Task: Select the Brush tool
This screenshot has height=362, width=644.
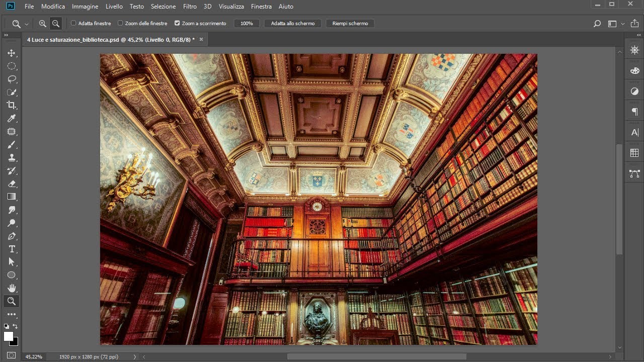Action: pos(11,144)
